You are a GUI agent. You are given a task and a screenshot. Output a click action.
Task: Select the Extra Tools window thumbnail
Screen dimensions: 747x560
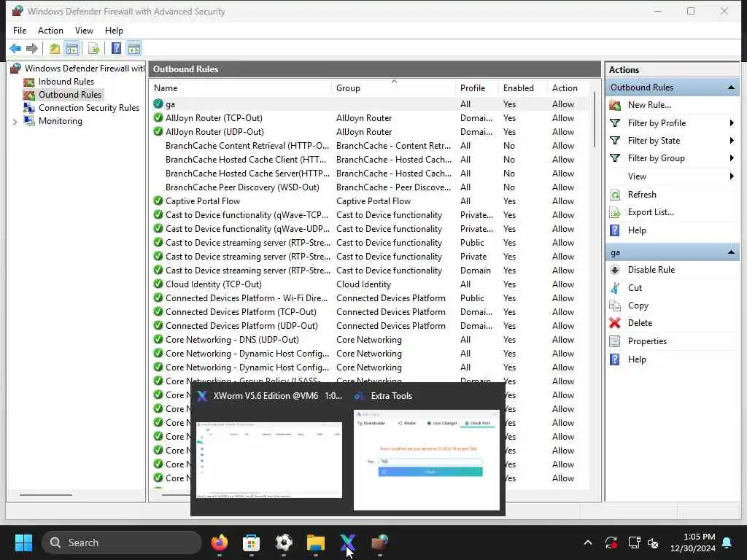click(x=427, y=459)
